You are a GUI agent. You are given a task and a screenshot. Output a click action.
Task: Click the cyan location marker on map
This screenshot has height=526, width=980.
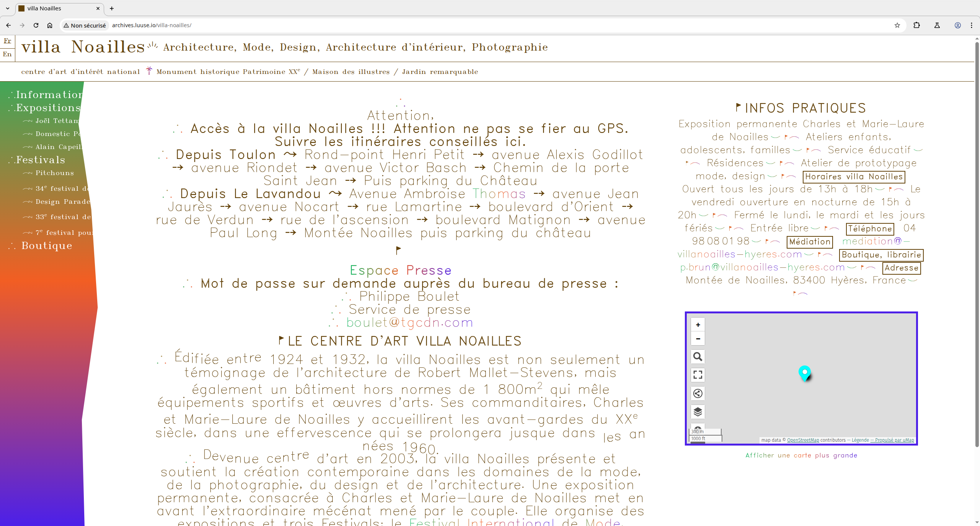click(x=805, y=372)
